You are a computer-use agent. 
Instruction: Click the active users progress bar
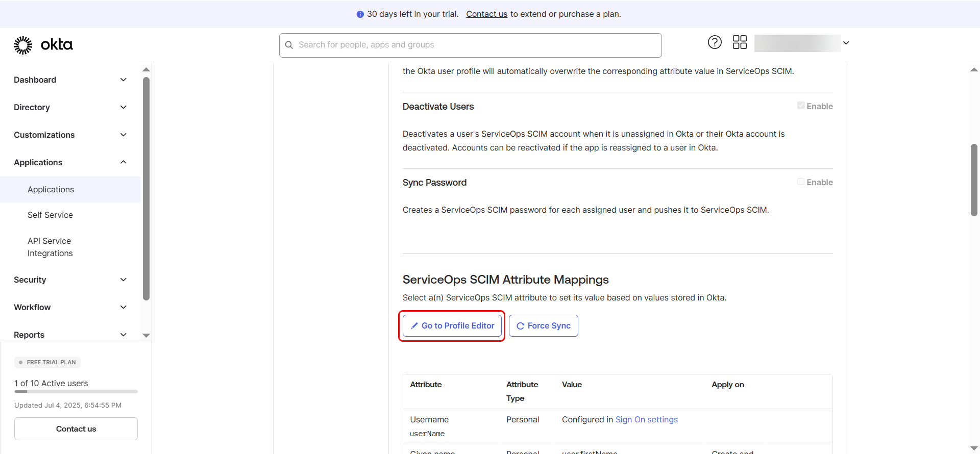76,392
